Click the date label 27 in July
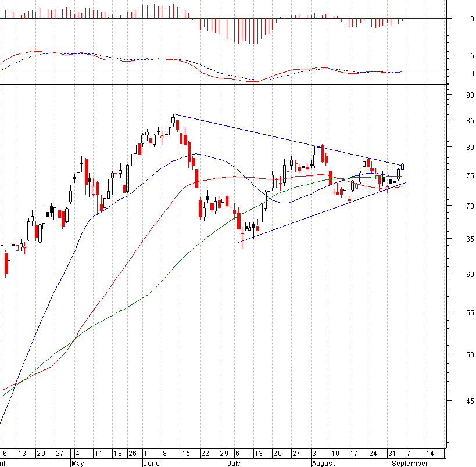The image size is (476, 467). 296,454
